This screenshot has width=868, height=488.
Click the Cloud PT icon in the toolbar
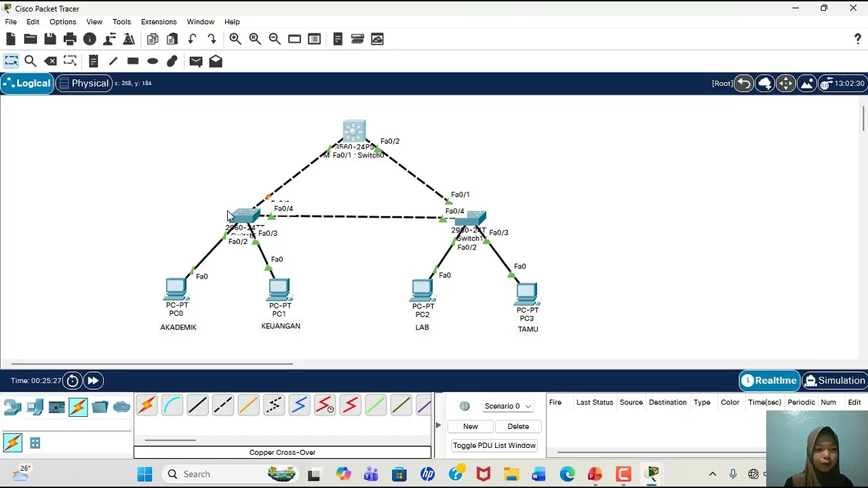(x=377, y=39)
